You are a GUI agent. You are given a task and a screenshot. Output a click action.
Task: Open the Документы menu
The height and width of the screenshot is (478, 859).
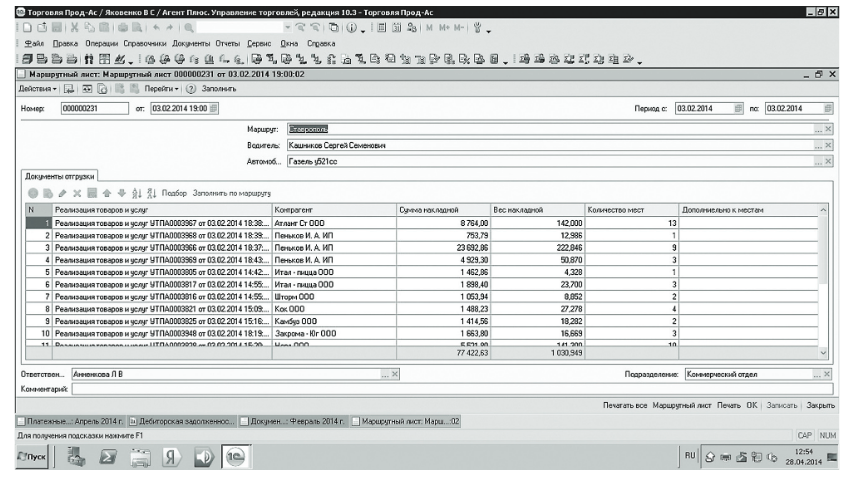pos(191,44)
